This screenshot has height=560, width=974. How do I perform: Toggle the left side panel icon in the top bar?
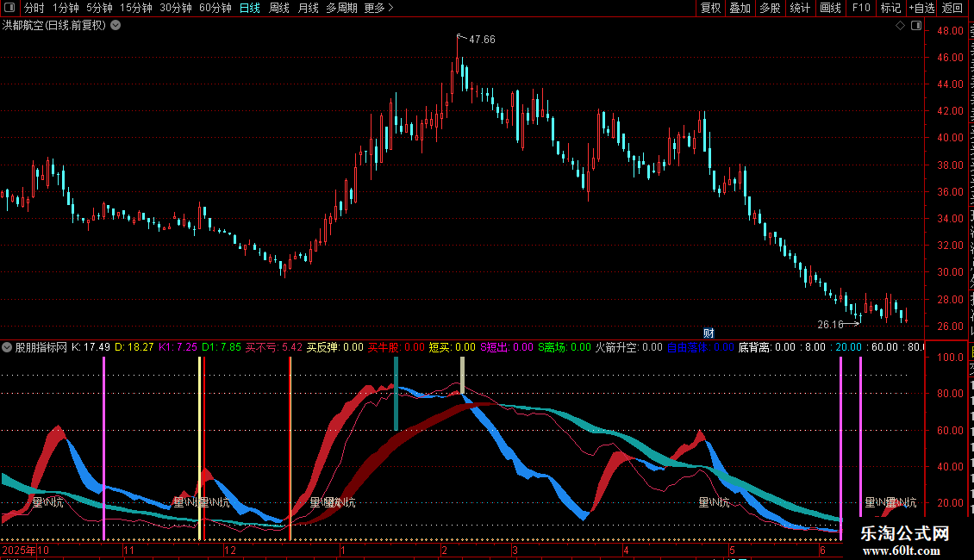(x=9, y=8)
